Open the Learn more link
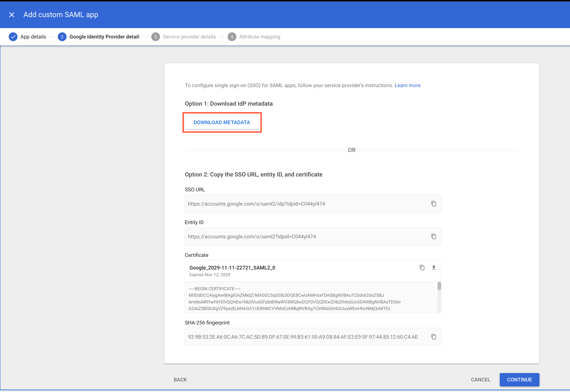Viewport: 570px width, 392px height. pyautogui.click(x=407, y=85)
